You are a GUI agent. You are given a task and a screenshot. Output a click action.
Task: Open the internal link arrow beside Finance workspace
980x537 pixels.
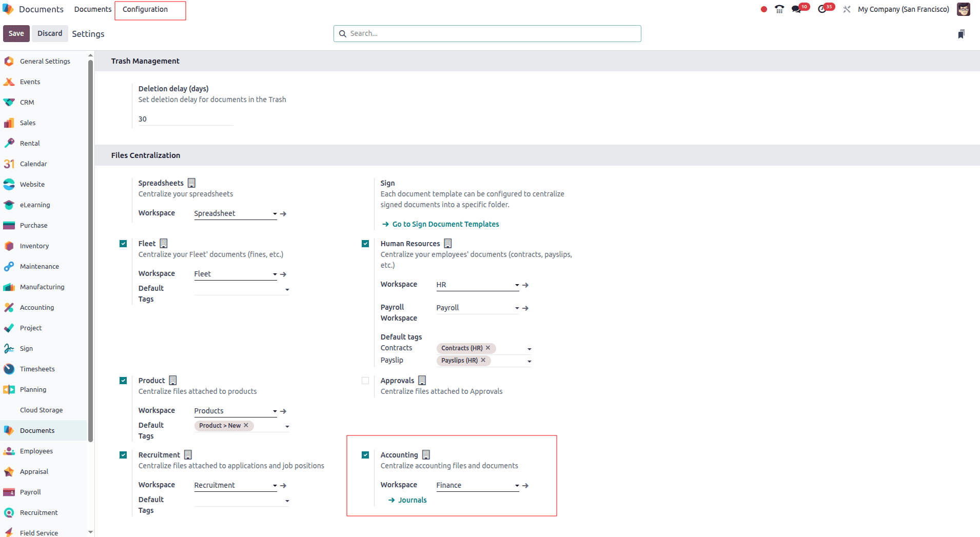(x=525, y=486)
